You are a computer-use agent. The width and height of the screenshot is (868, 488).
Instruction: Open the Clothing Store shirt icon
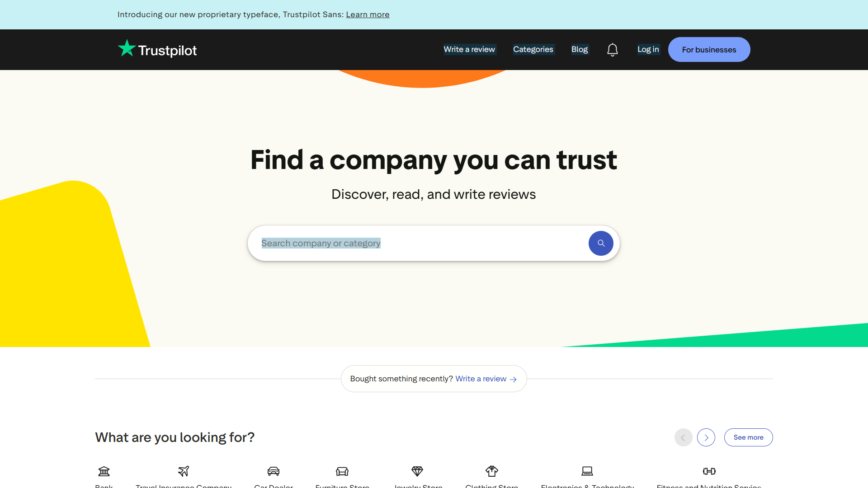(491, 471)
